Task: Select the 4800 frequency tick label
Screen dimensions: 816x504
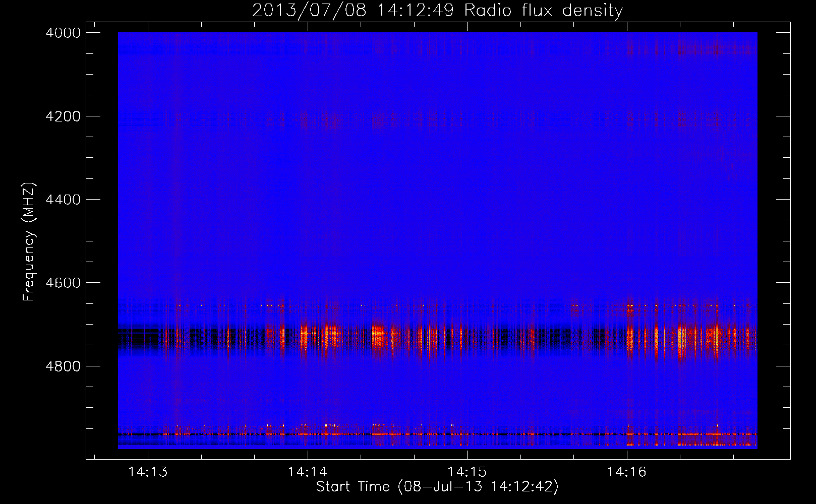Action: click(63, 366)
